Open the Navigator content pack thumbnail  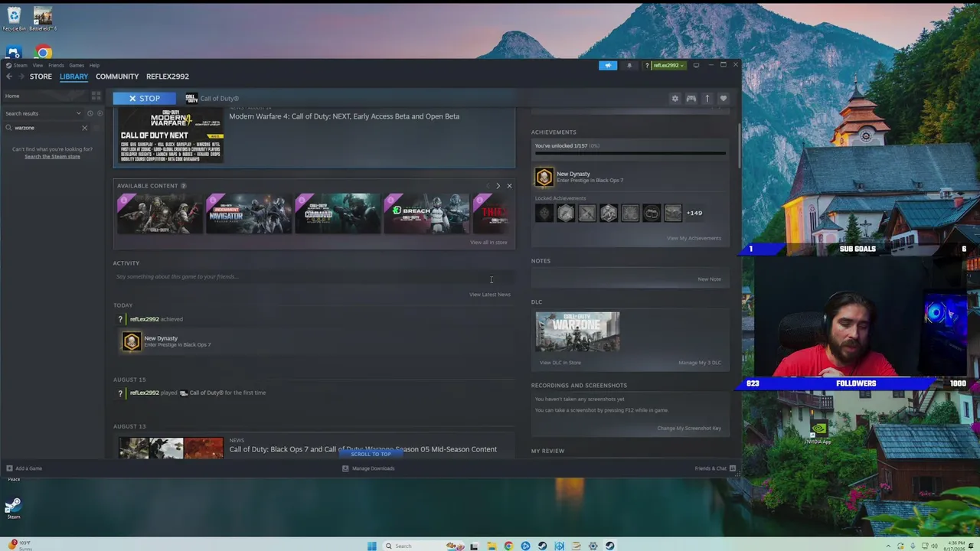[249, 213]
